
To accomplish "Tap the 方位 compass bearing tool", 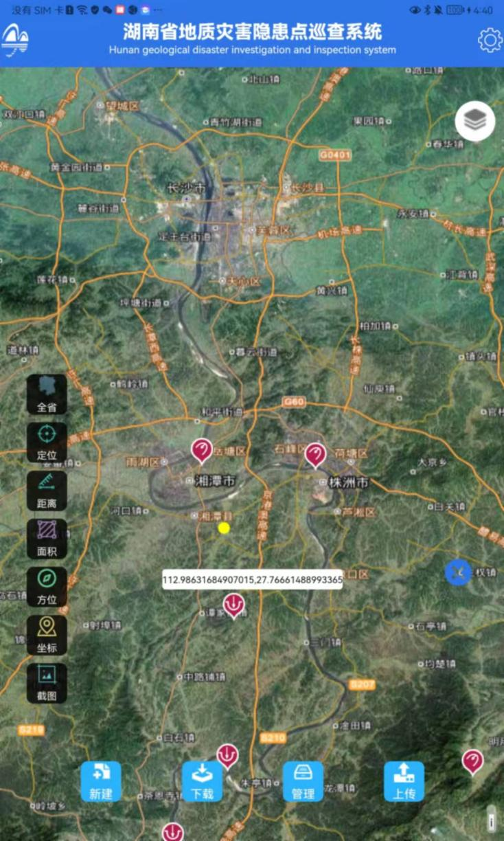I will coord(47,586).
